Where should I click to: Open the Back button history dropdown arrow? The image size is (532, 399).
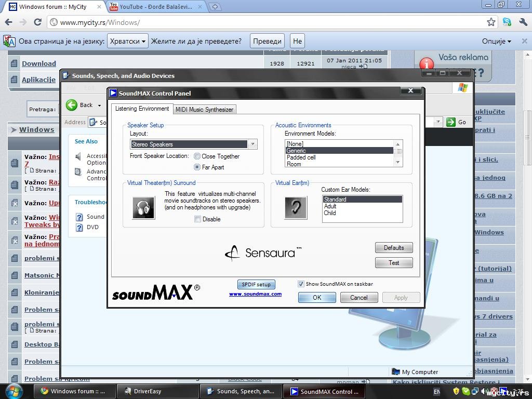[99, 105]
